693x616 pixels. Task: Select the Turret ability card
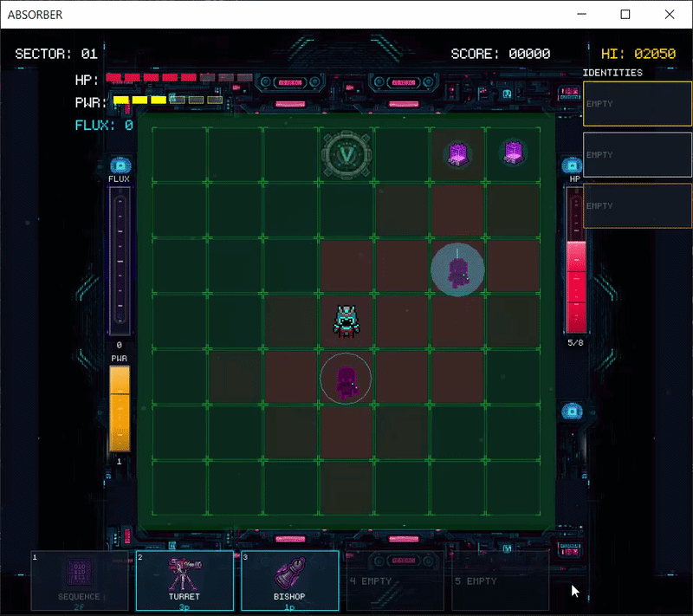pyautogui.click(x=185, y=580)
